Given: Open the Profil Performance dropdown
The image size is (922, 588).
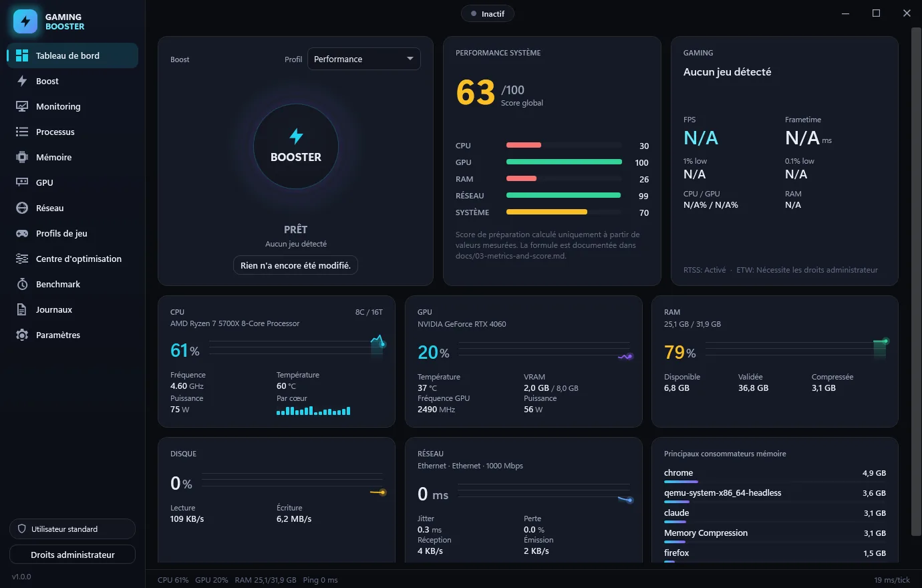Looking at the screenshot, I should pyautogui.click(x=364, y=59).
